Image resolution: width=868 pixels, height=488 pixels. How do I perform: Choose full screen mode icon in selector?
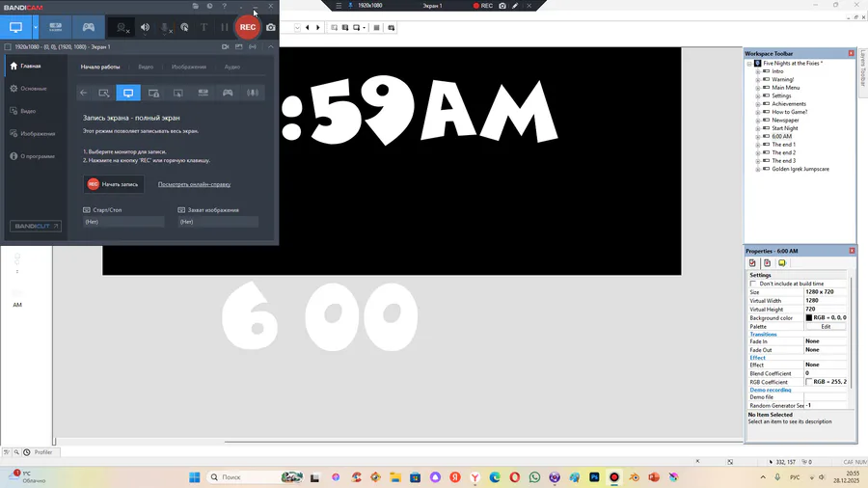pyautogui.click(x=128, y=93)
